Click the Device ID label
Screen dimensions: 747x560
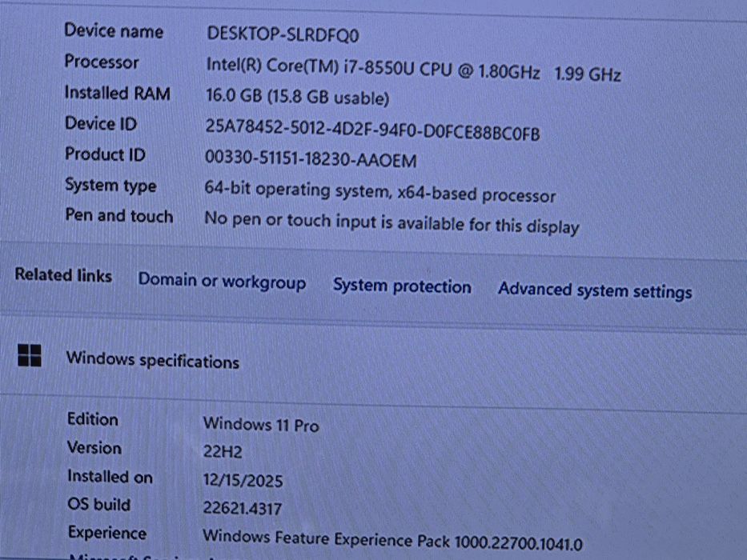tap(101, 124)
